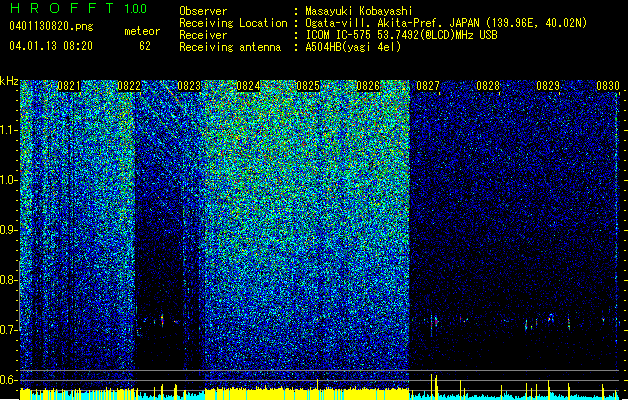Viewport: 629px width, 400px height.
Task: Click the HROFFT 1.0.0 title text
Action: coord(79,8)
